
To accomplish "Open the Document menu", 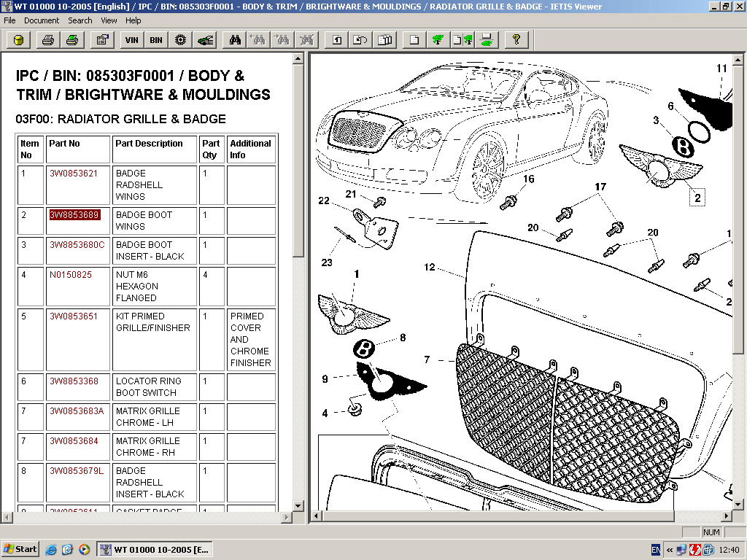I will pyautogui.click(x=42, y=20).
